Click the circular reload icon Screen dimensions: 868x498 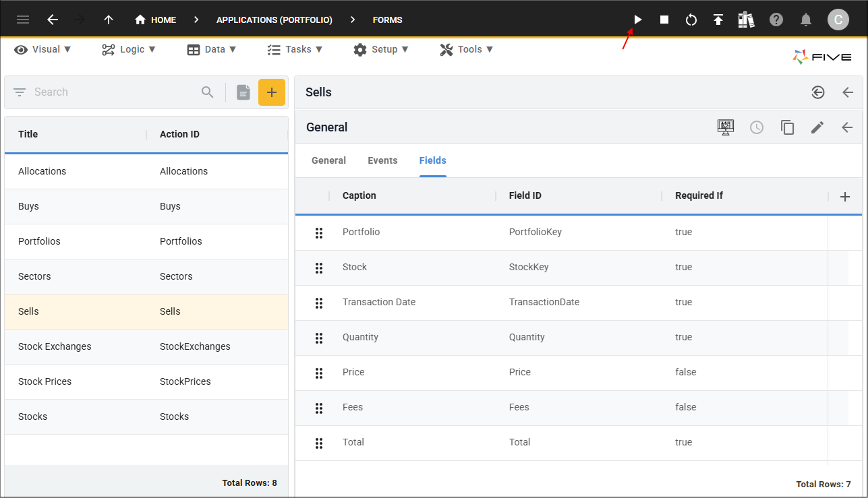coord(691,20)
